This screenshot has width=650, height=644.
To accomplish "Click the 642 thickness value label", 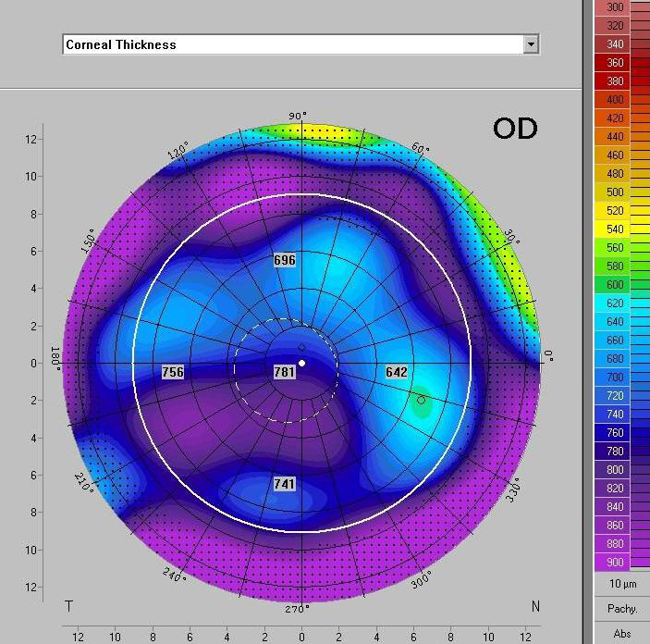I will click(396, 372).
